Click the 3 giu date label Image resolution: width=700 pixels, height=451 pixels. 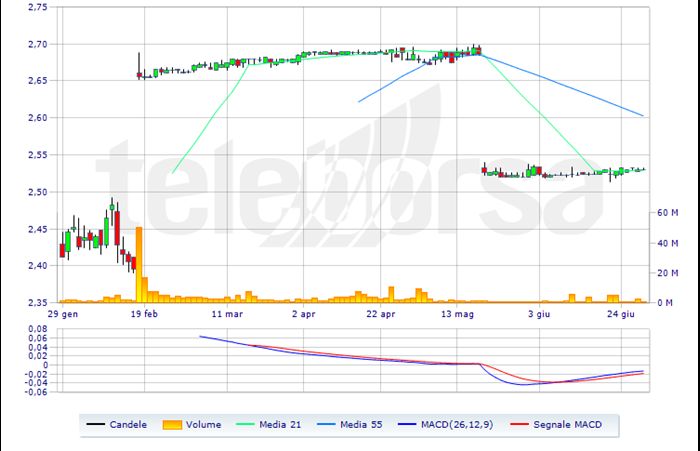pos(539,313)
